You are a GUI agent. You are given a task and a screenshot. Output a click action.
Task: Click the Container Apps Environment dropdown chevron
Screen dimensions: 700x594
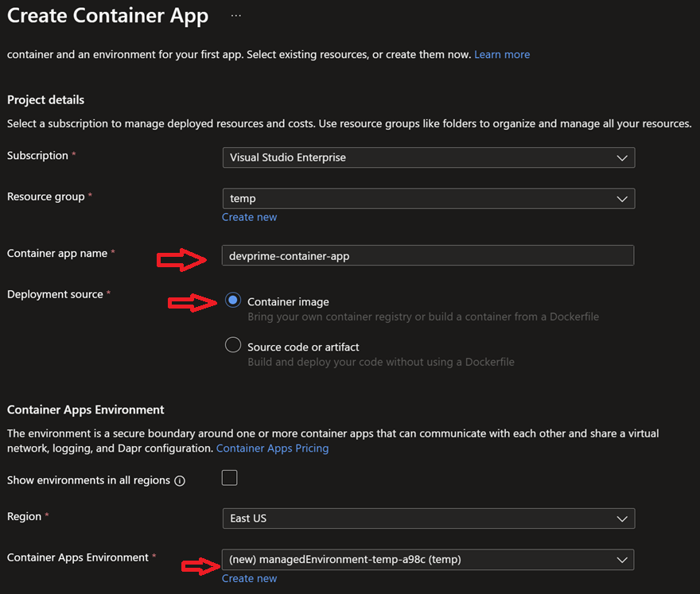click(623, 559)
